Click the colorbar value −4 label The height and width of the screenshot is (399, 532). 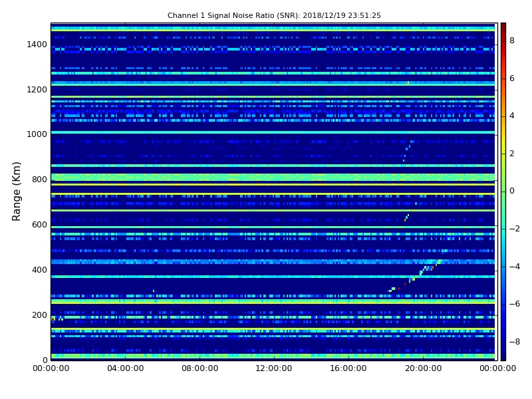coord(515,267)
